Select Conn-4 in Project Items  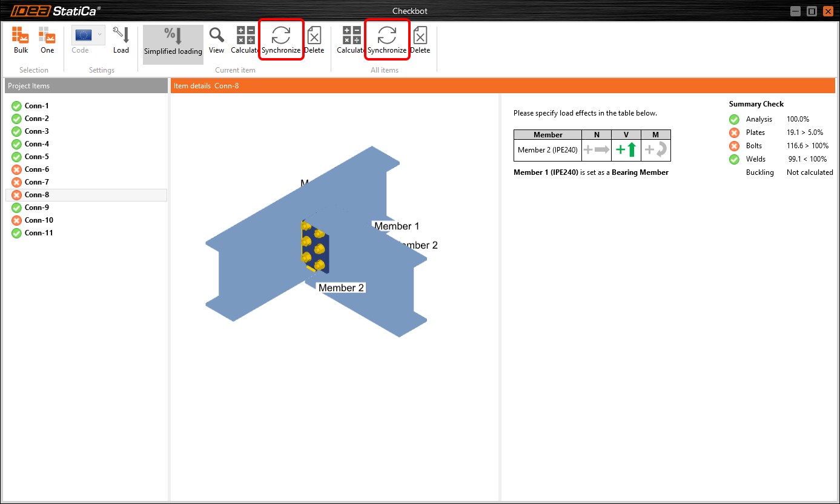tap(86, 144)
